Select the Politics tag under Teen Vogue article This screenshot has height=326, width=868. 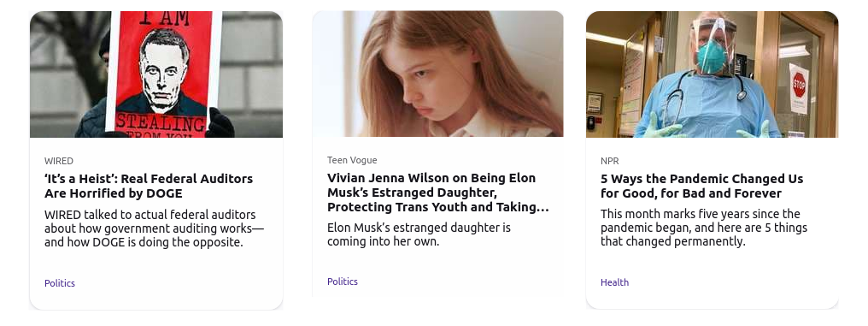[343, 282]
